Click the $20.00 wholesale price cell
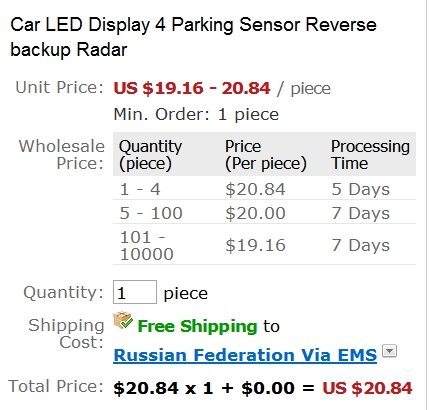 [x=255, y=213]
